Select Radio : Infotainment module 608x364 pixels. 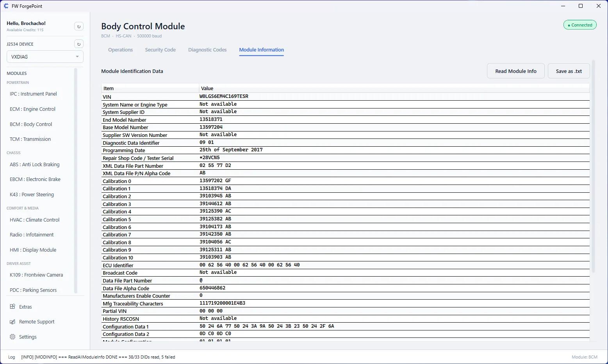coord(32,235)
